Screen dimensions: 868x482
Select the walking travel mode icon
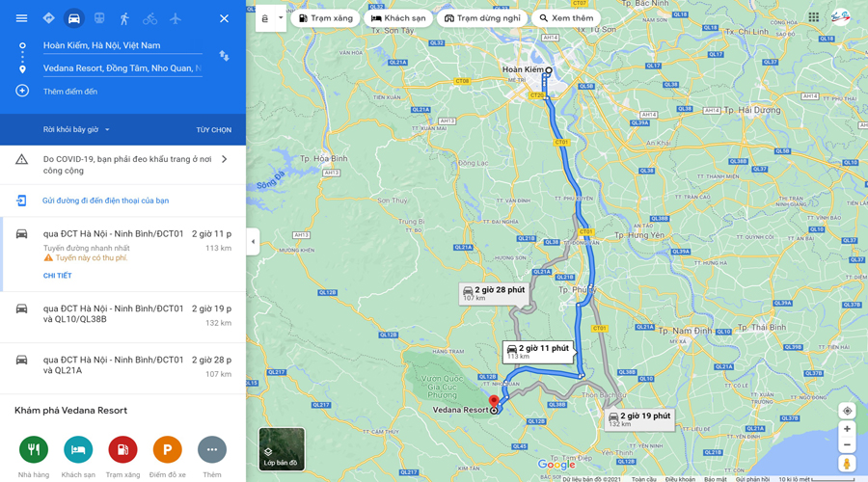pyautogui.click(x=124, y=18)
